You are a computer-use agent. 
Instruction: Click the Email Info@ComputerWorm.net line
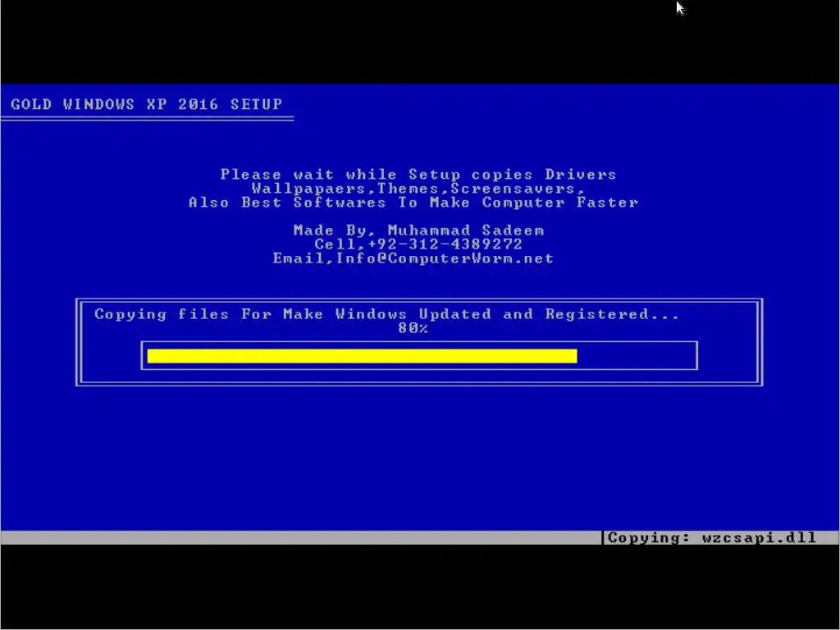tap(413, 258)
